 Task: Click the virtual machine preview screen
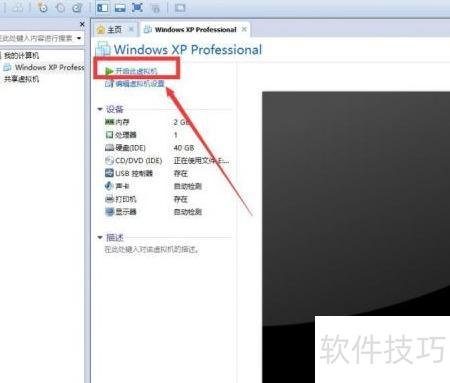click(356, 237)
